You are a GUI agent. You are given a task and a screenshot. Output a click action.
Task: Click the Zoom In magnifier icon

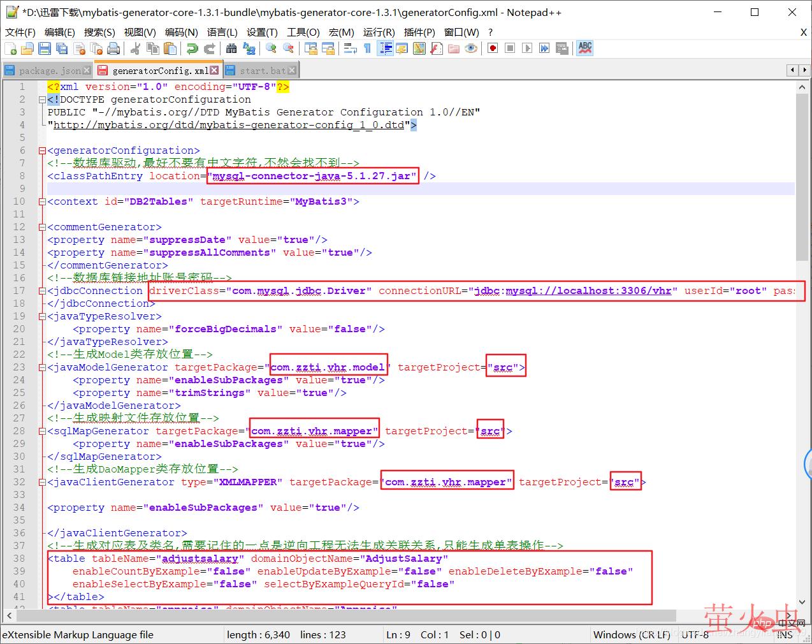[x=271, y=48]
